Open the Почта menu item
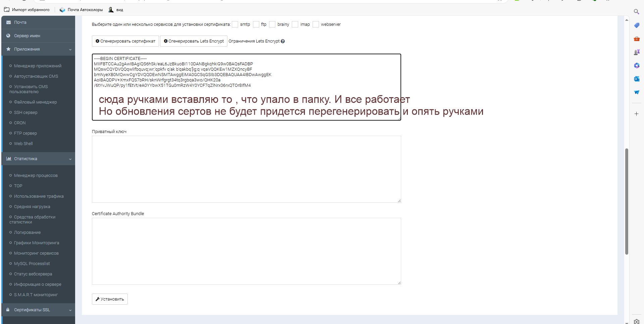 tap(20, 22)
